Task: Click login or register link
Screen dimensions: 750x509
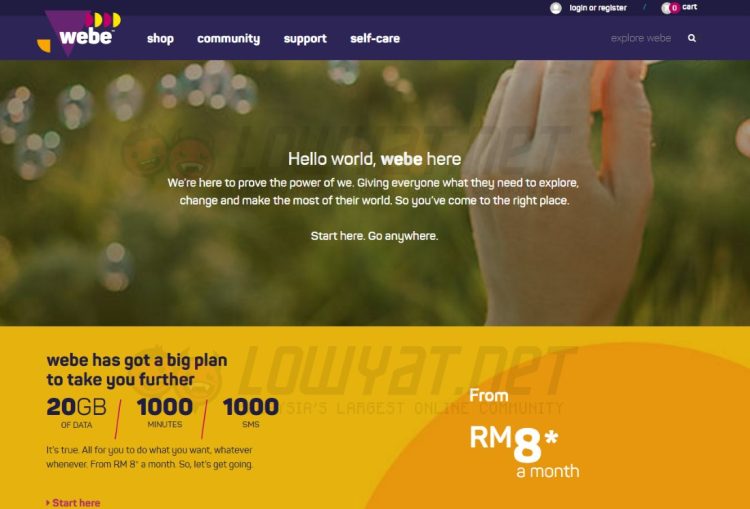Action: tap(598, 8)
